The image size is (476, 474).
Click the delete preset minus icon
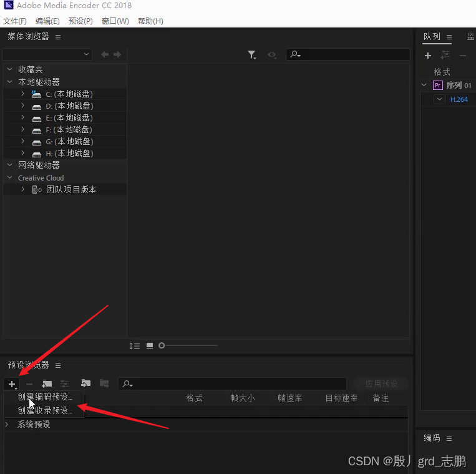coord(29,384)
